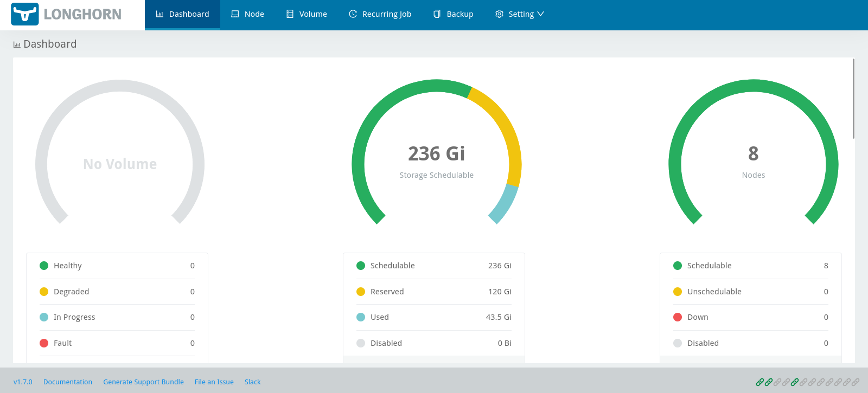This screenshot has width=868, height=393.
Task: Click the Node laptop icon
Action: tap(235, 14)
